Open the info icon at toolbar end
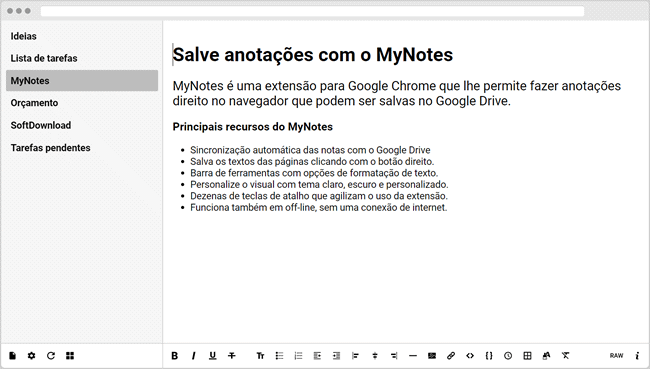 coord(637,356)
